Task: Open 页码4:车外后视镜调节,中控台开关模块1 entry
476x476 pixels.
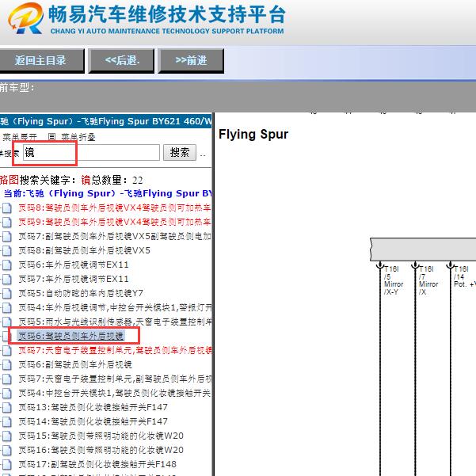Action: (115, 307)
